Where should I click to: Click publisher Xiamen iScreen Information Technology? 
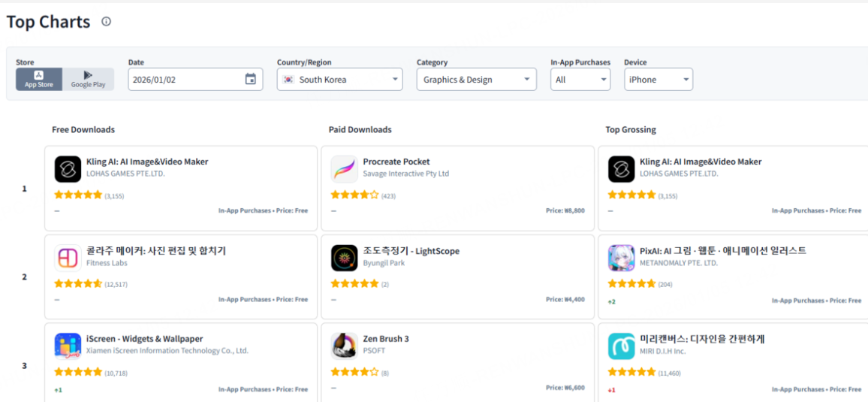click(167, 351)
